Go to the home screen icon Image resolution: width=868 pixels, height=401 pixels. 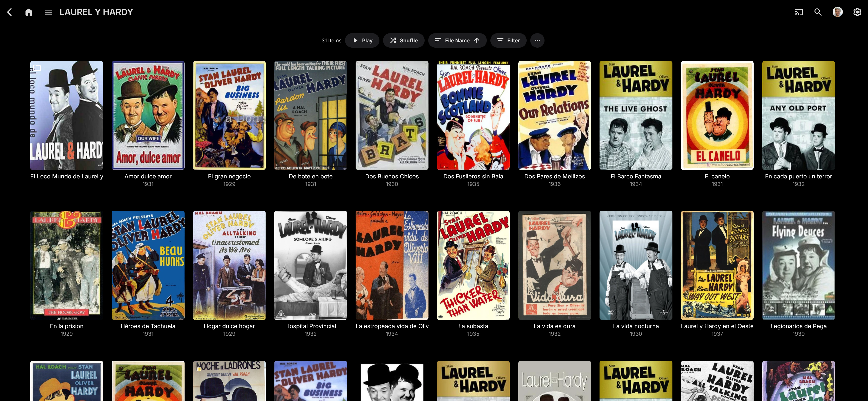point(29,12)
